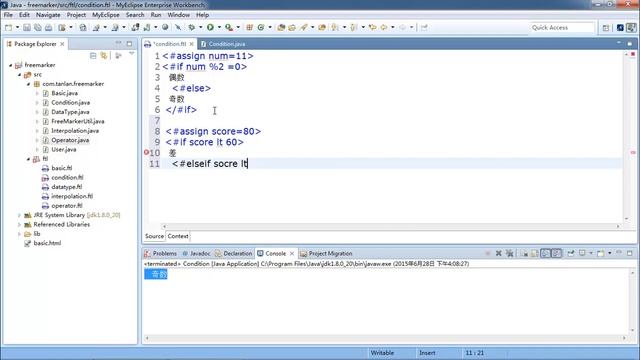Open the MyEclipse menu
This screenshot has width=640, height=360.
pos(106,15)
